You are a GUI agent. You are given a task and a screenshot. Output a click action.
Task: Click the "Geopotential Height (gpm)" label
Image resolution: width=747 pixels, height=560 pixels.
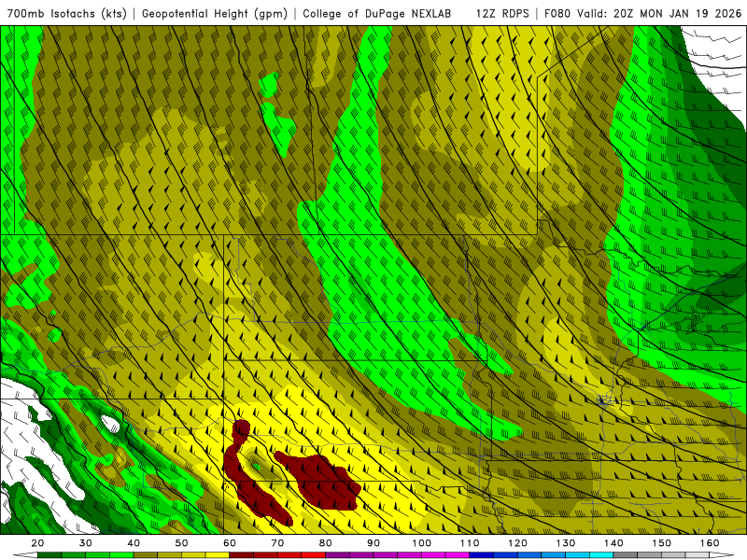click(215, 13)
